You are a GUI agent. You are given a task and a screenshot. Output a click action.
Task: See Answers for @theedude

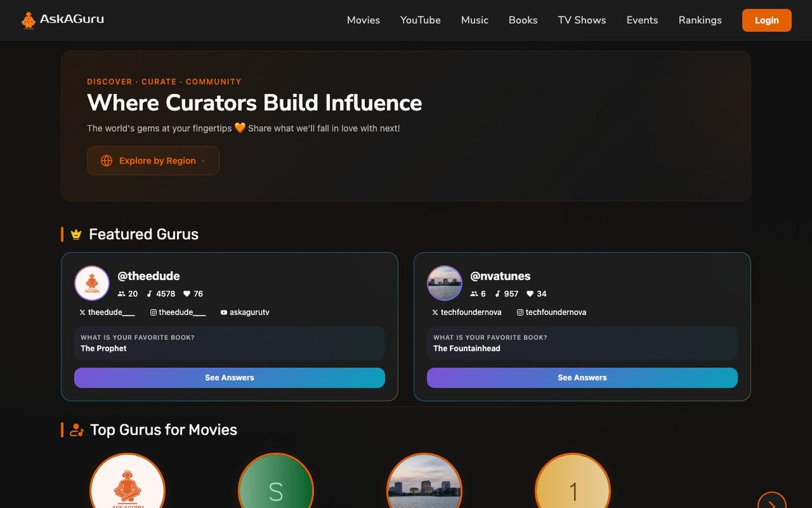tap(230, 377)
